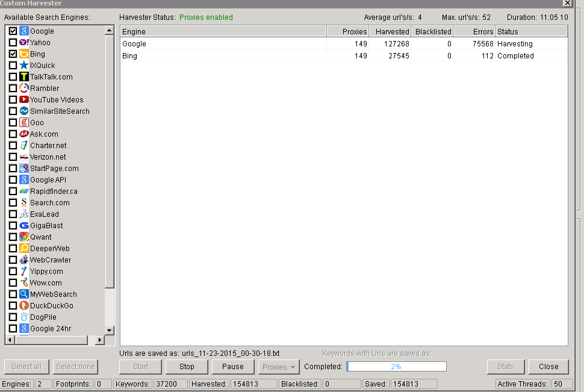The height and width of the screenshot is (392, 584).
Task: Click the Start button
Action: (140, 367)
